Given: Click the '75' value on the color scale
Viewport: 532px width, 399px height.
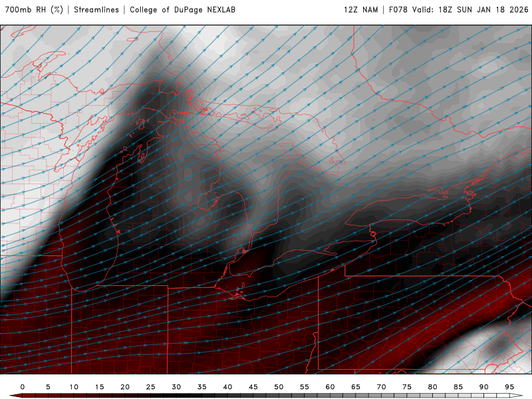Looking at the screenshot, I should (x=407, y=387).
